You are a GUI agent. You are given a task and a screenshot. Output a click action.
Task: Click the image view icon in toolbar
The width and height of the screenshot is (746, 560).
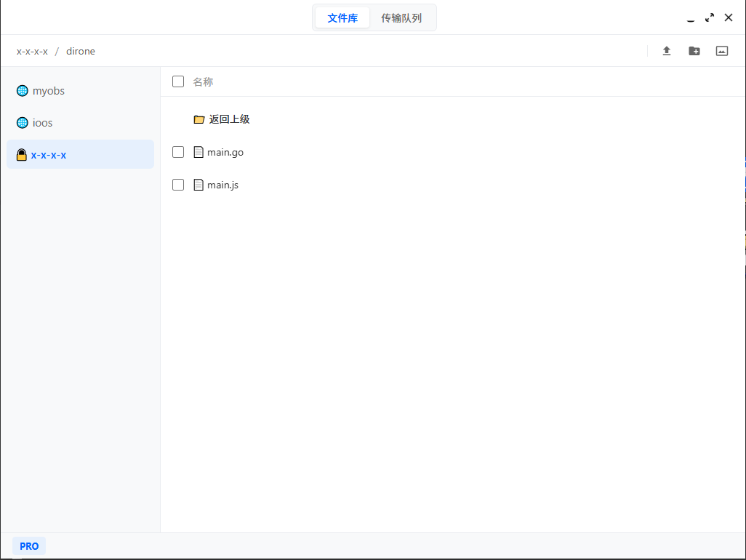pyautogui.click(x=722, y=51)
